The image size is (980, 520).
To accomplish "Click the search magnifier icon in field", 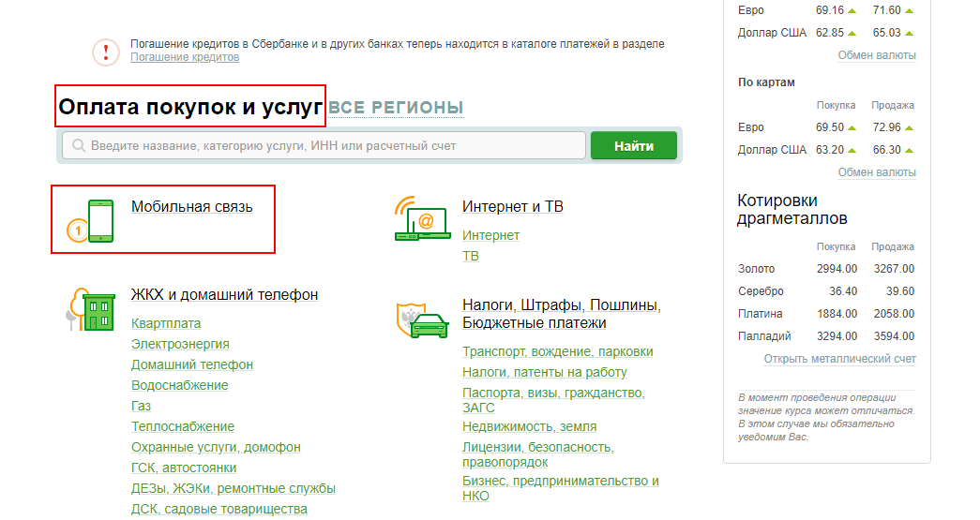I will coord(78,146).
